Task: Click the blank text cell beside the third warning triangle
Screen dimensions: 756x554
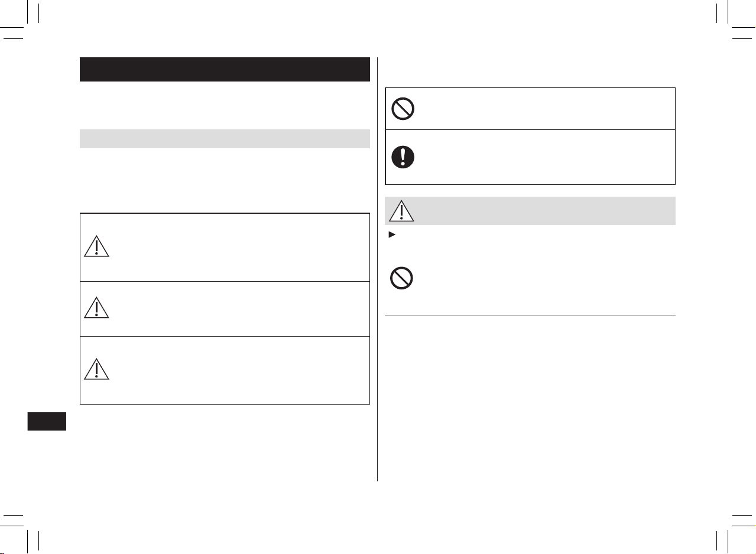Action: click(x=239, y=370)
